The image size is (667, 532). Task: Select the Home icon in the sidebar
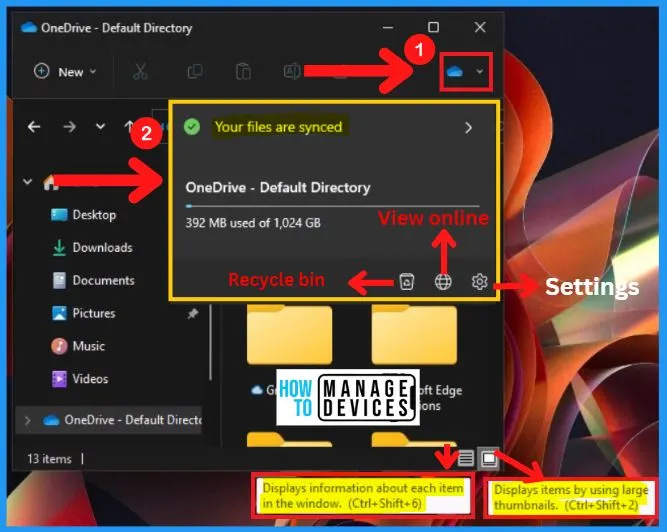tap(51, 182)
